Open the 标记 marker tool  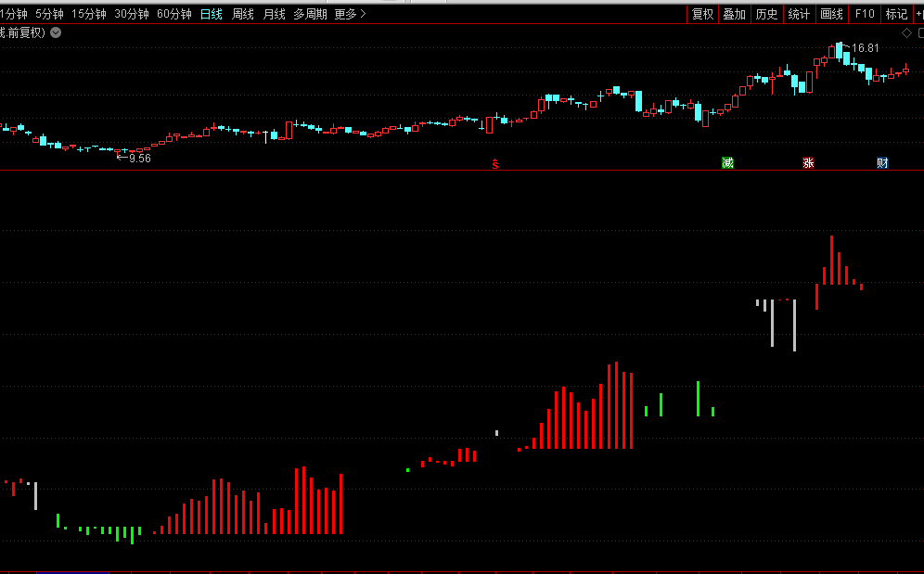pyautogui.click(x=896, y=14)
